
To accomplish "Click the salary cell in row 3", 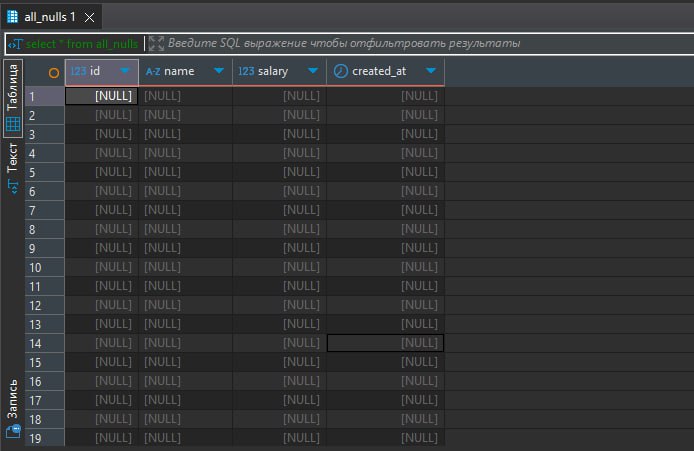I will click(279, 134).
